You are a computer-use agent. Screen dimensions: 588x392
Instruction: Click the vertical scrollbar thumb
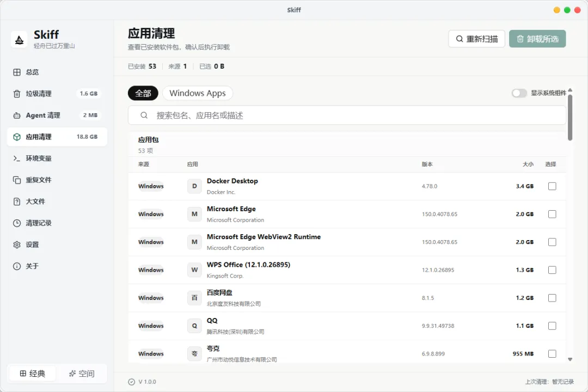pyautogui.click(x=570, y=118)
